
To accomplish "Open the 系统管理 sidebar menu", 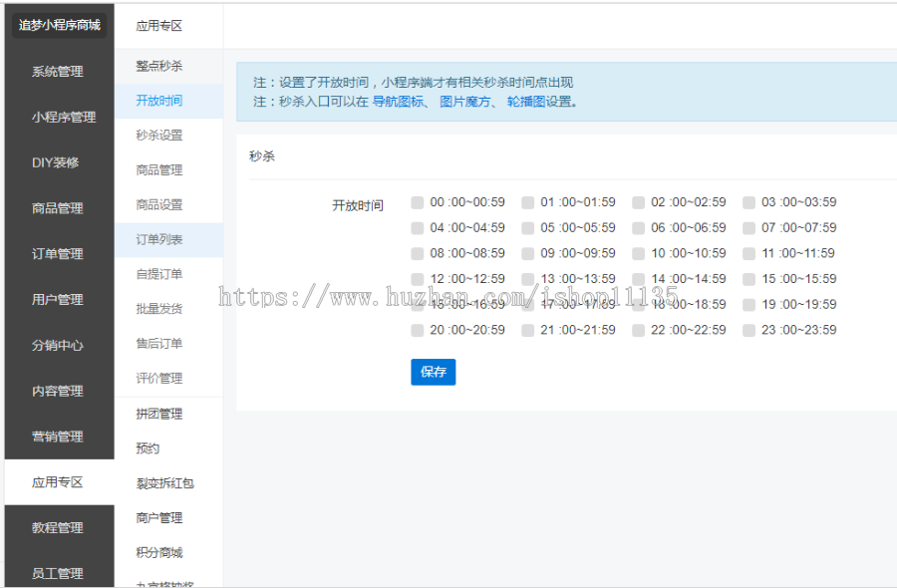I will pos(58,71).
